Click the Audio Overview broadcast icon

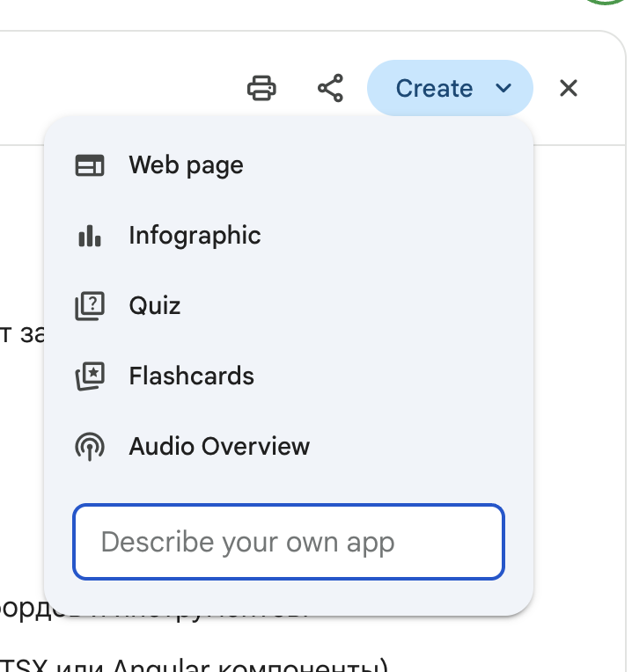(x=90, y=447)
